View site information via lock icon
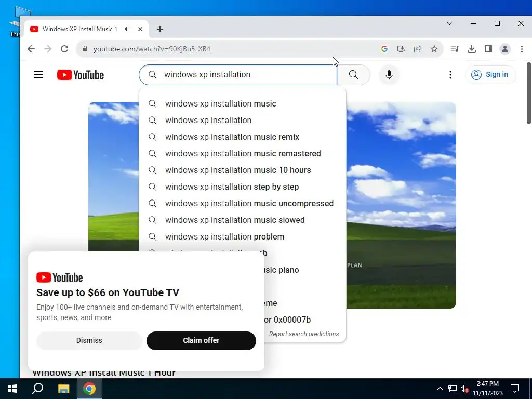 (x=85, y=49)
